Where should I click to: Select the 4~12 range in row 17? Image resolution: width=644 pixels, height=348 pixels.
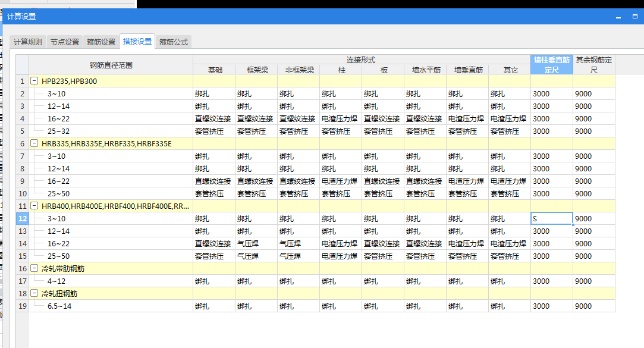56,281
